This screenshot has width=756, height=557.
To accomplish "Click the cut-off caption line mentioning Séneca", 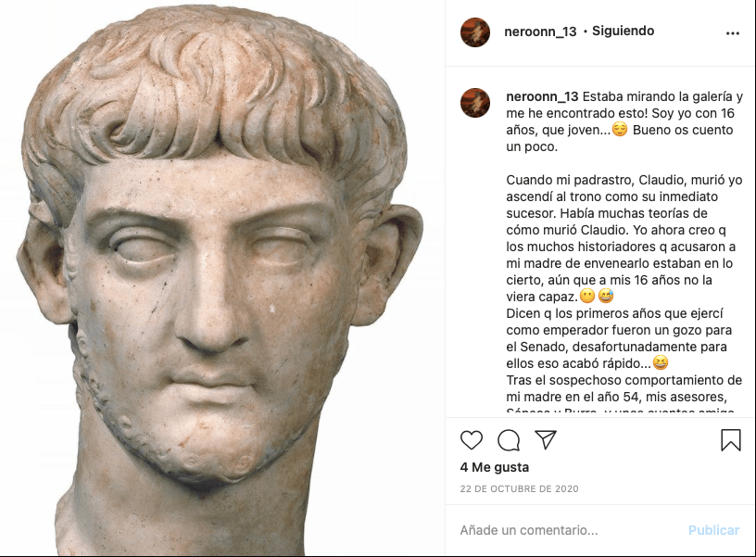I will tap(620, 411).
